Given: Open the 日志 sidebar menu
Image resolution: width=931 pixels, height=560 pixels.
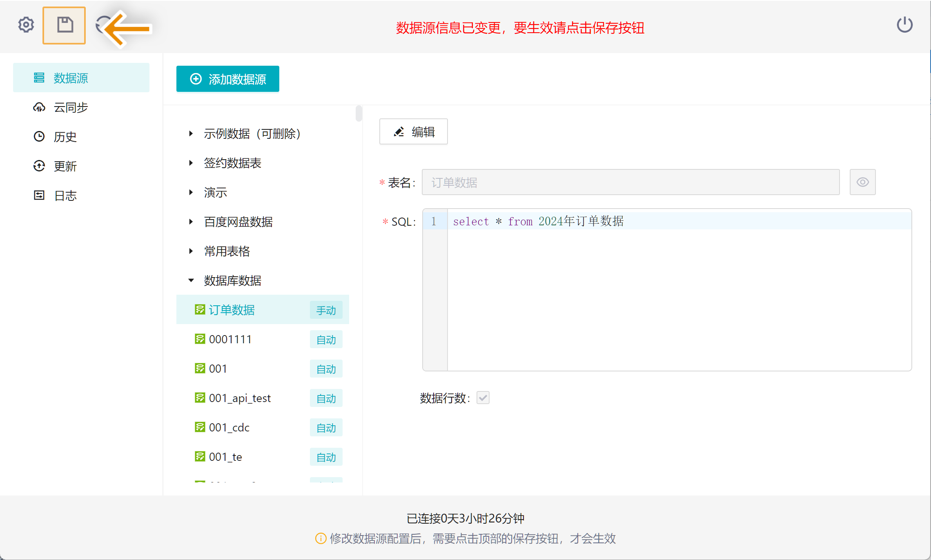Looking at the screenshot, I should (x=81, y=195).
